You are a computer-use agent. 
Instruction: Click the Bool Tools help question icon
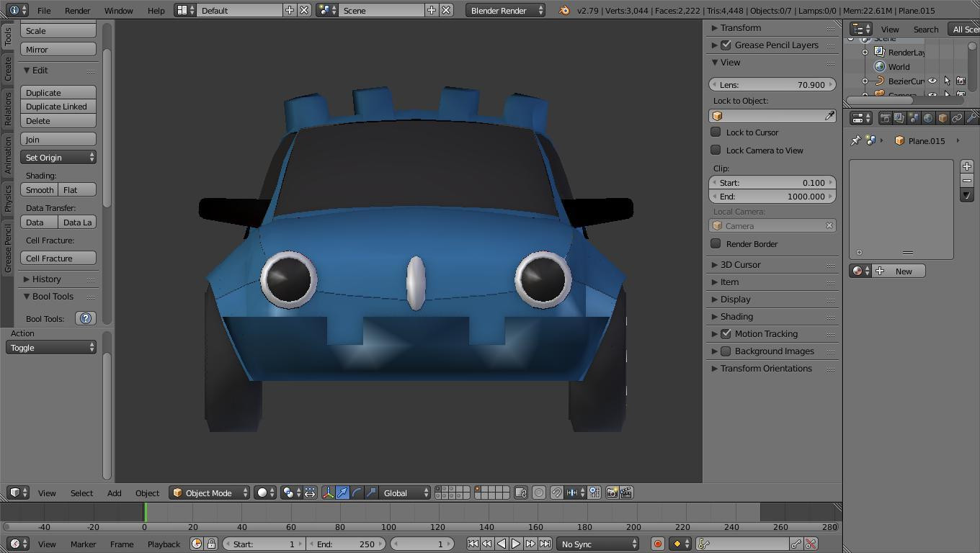pyautogui.click(x=86, y=318)
